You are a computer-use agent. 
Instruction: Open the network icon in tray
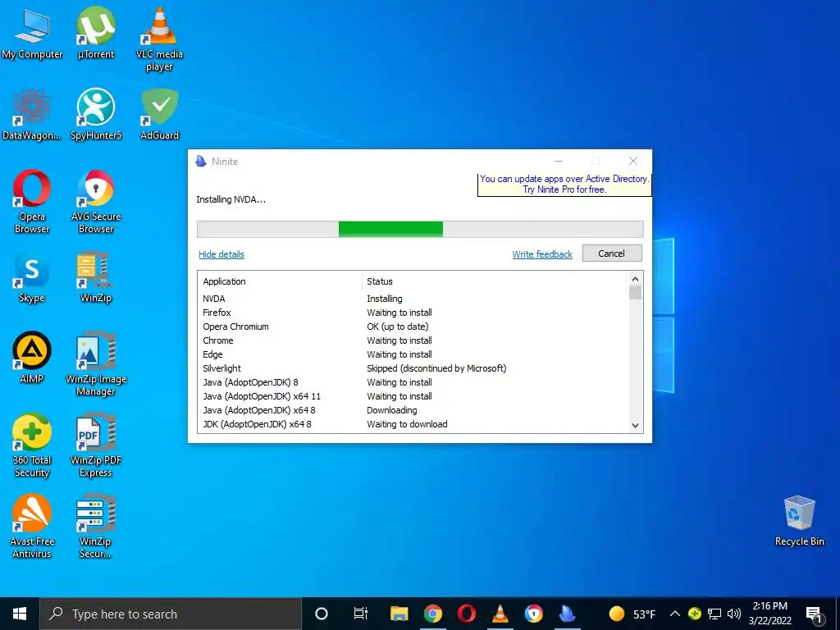714,614
